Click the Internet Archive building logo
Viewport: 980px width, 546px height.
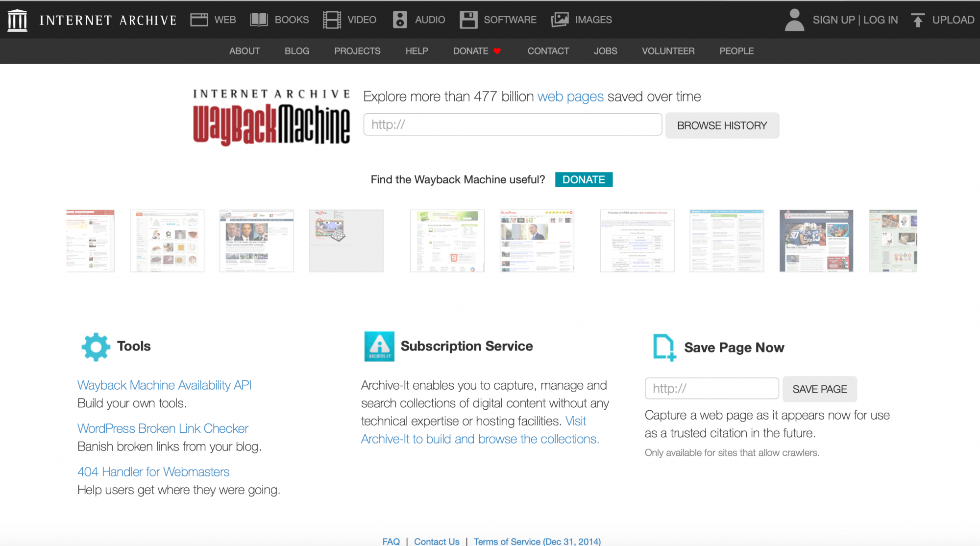tap(18, 20)
